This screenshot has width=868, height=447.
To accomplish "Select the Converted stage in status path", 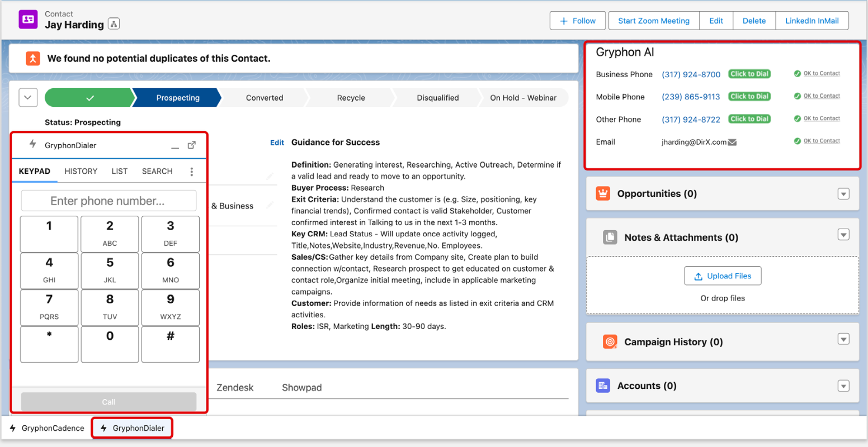I will tap(265, 98).
